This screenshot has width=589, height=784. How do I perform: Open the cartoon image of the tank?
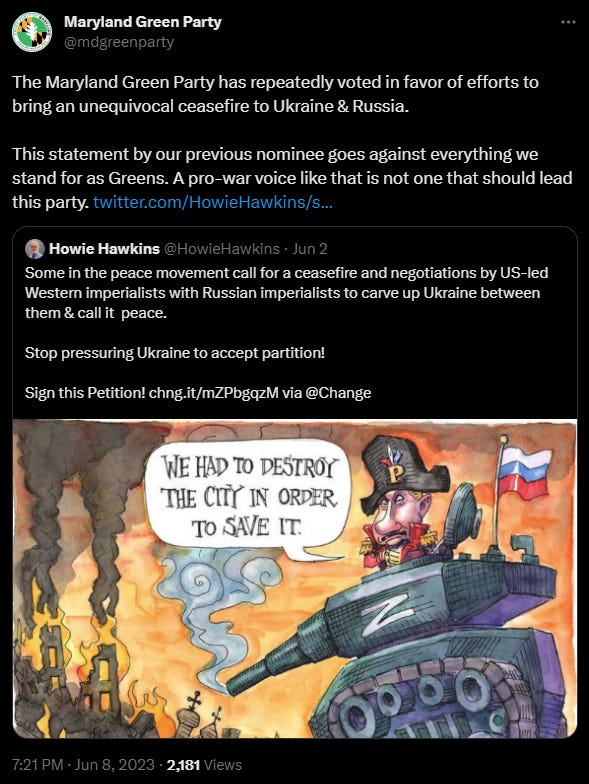click(x=295, y=578)
